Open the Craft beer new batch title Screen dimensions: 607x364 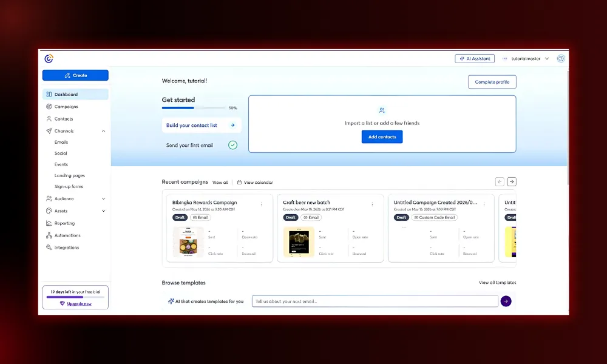tap(307, 202)
